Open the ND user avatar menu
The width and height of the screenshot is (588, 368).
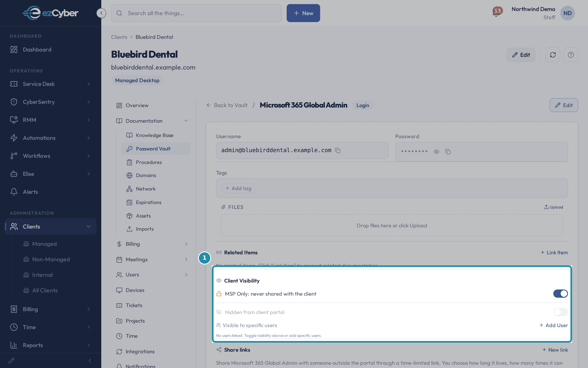tap(567, 13)
